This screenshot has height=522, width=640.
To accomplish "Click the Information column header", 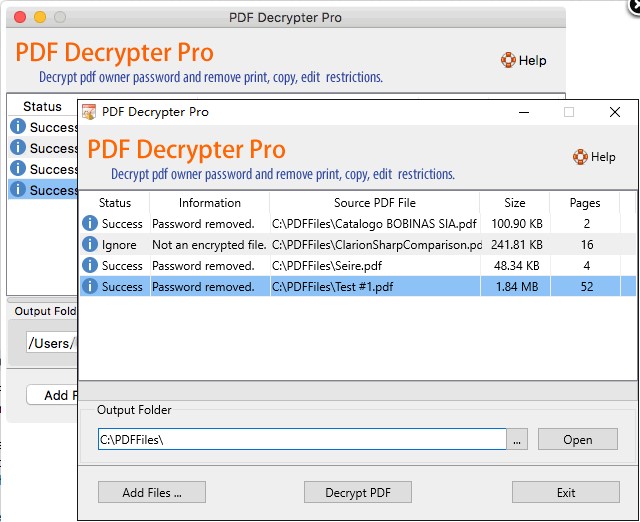I will tap(210, 203).
